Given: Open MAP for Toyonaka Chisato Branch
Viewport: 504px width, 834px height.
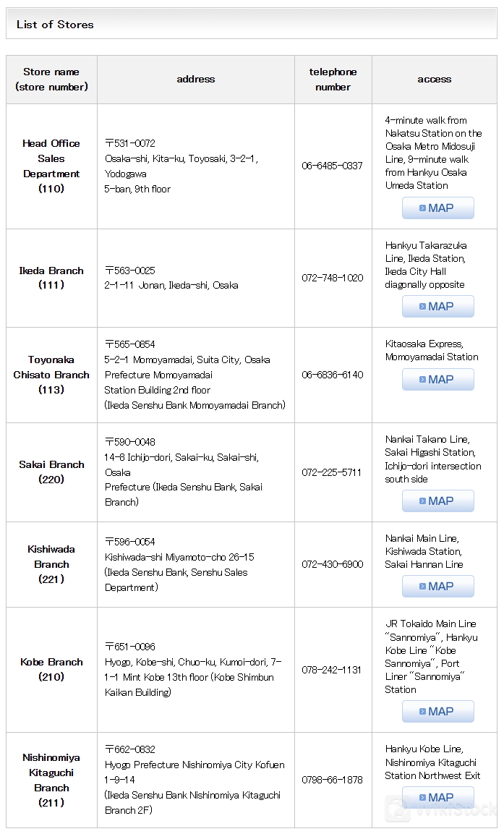Looking at the screenshot, I should tap(437, 380).
